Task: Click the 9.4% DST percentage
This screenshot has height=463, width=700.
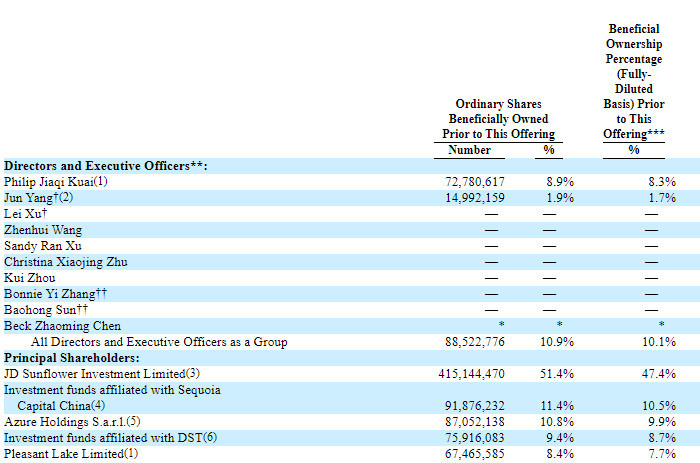Action: (x=560, y=438)
